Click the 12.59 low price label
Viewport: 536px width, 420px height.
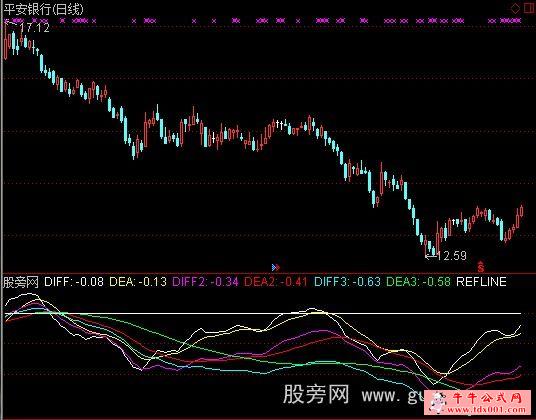point(452,256)
